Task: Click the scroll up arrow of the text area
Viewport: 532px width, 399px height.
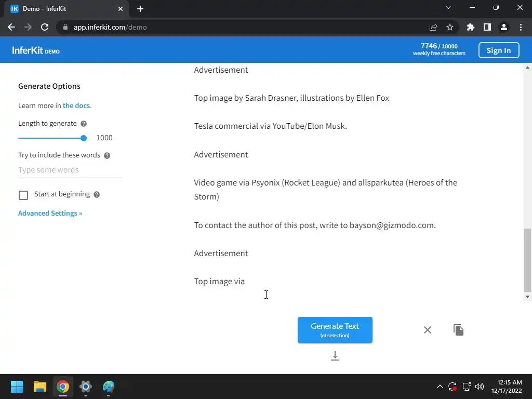Action: (x=527, y=68)
